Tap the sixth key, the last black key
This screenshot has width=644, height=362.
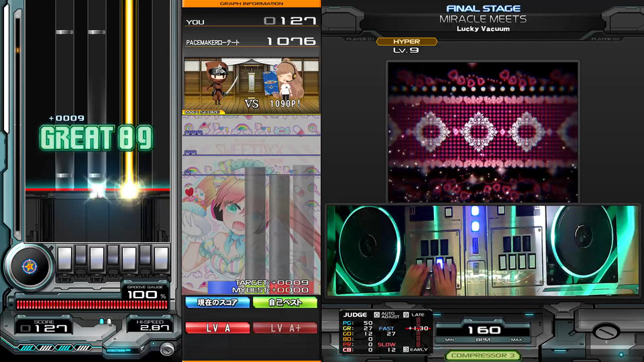145,255
